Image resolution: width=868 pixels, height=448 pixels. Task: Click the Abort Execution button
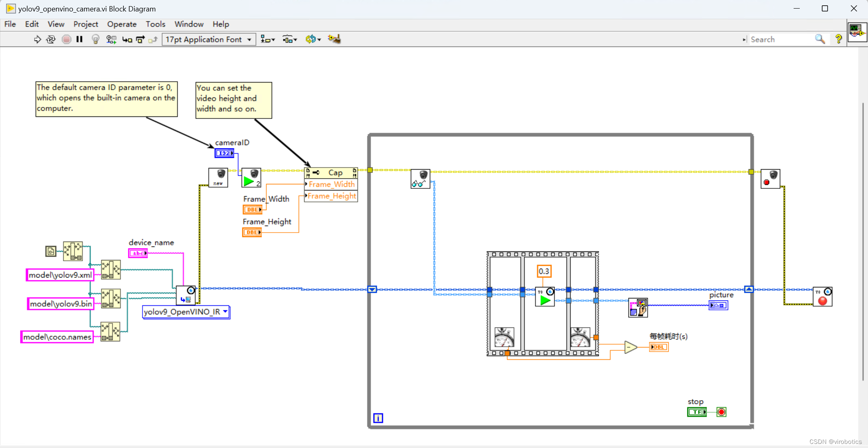(66, 39)
